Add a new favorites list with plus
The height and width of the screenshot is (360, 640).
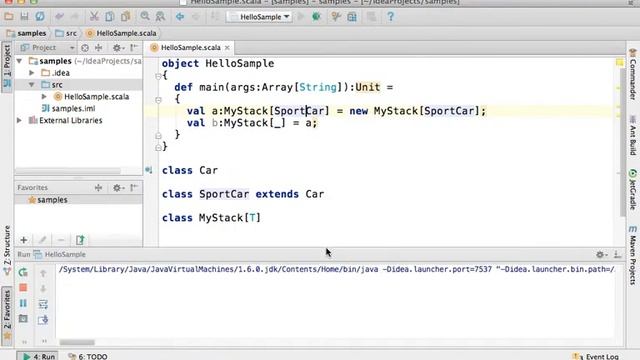tap(24, 240)
